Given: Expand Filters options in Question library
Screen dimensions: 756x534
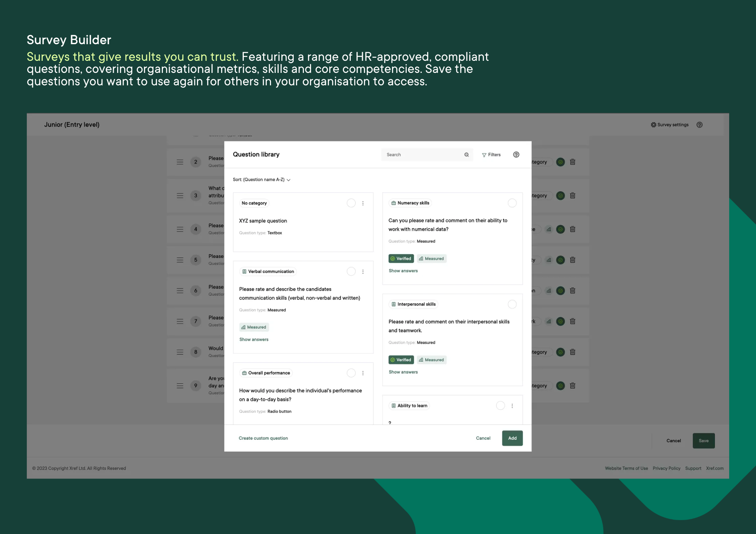Looking at the screenshot, I should pos(491,154).
